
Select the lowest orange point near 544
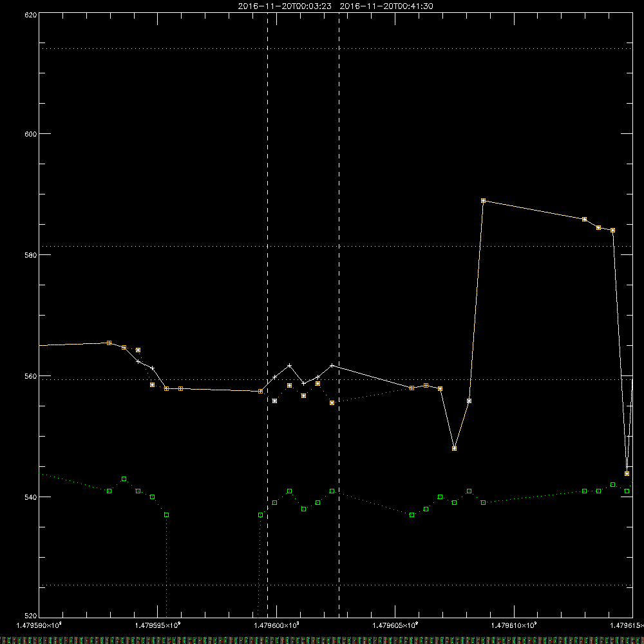tap(627, 473)
